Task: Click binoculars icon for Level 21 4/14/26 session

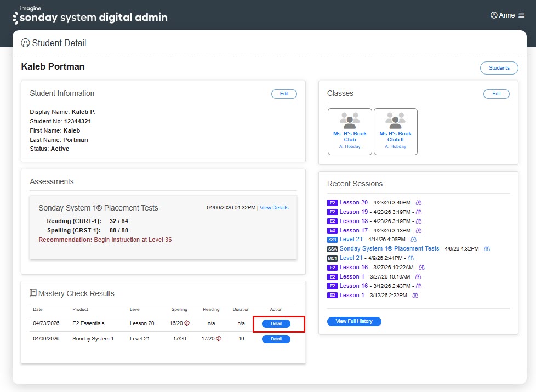Action: 414,240
